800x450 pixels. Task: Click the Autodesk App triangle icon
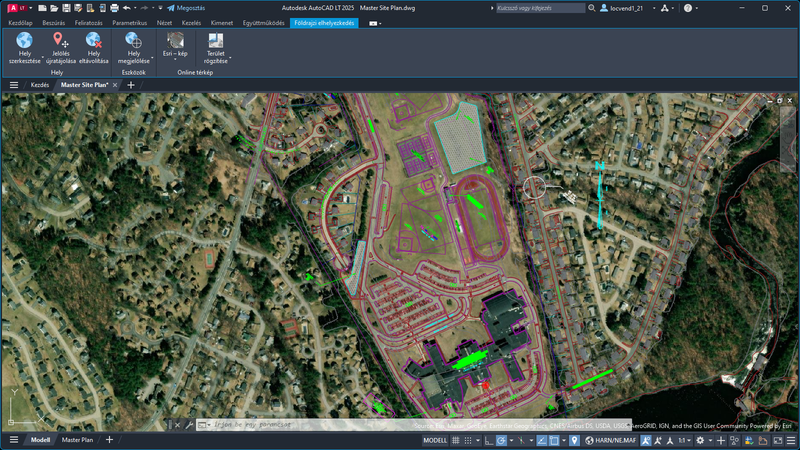tap(664, 8)
